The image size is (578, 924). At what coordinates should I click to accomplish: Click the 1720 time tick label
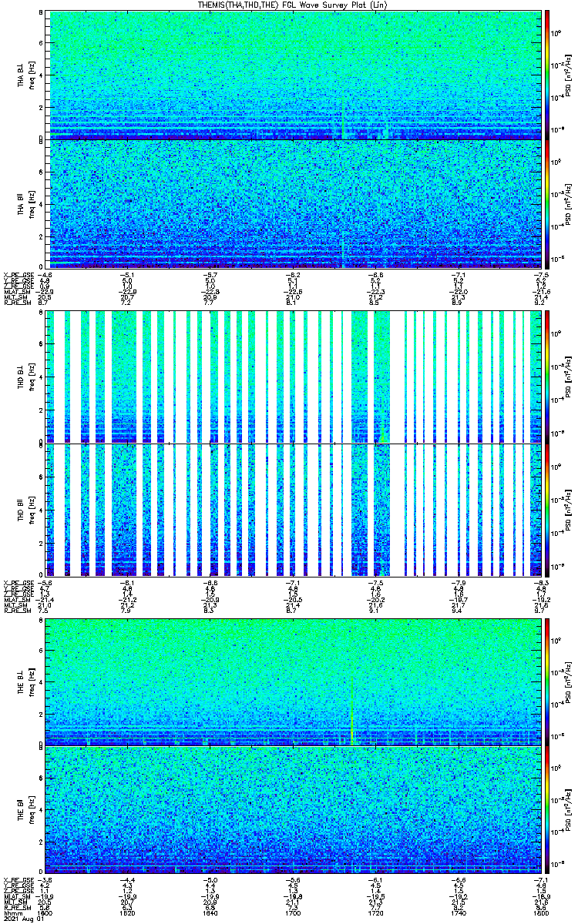point(375,912)
